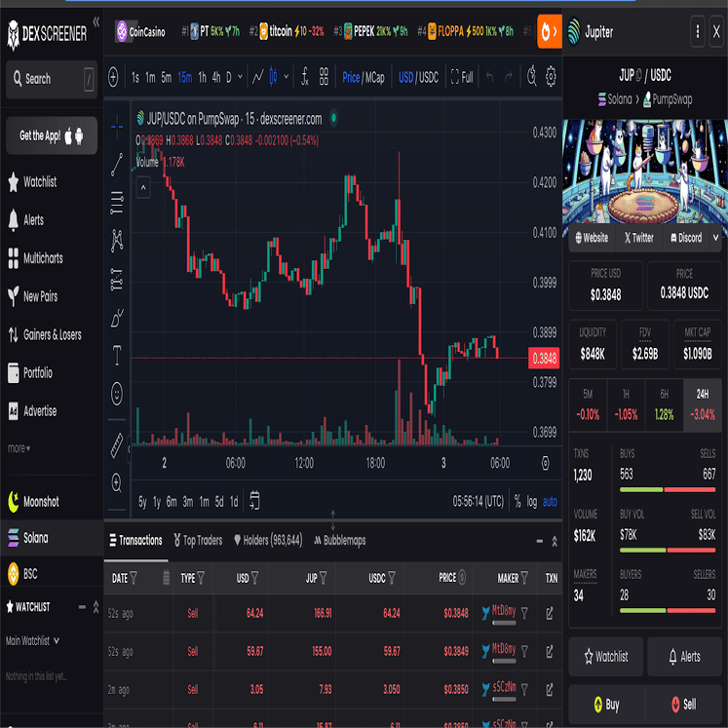Toggle fullscreen with the Full button
This screenshot has height=728, width=728.
pos(462,77)
